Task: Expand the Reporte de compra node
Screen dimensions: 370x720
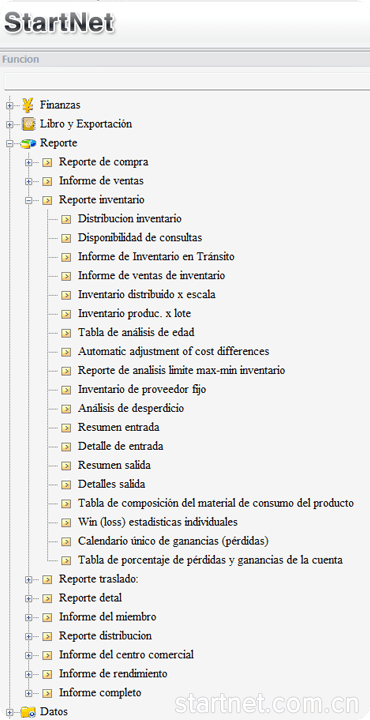Action: pos(28,163)
